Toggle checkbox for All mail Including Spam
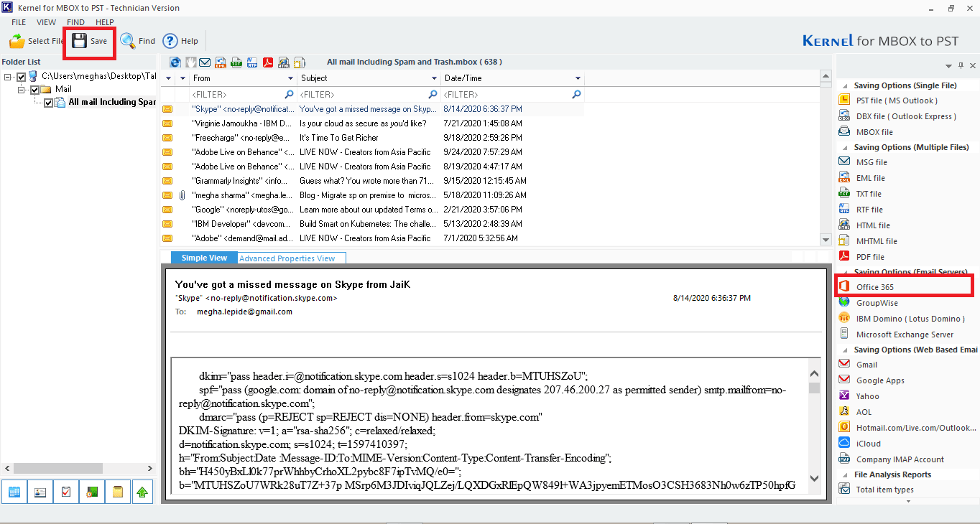980x524 pixels. [x=48, y=103]
